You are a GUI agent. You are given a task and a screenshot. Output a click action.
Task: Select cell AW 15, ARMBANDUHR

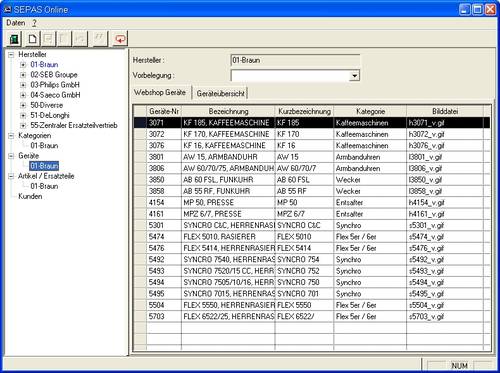pyautogui.click(x=228, y=157)
